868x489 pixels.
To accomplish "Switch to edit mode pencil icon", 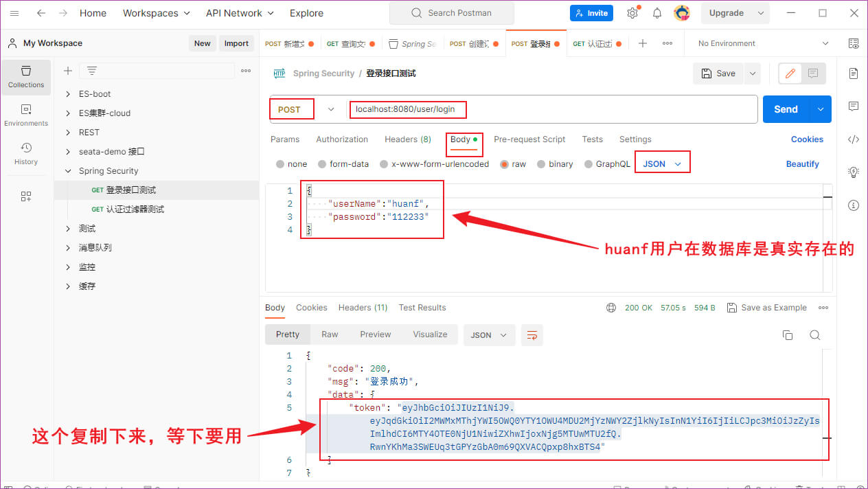I will pyautogui.click(x=790, y=73).
